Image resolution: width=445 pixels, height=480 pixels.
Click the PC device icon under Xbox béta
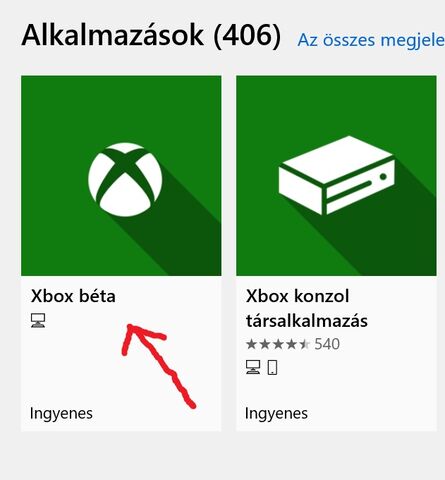point(38,321)
